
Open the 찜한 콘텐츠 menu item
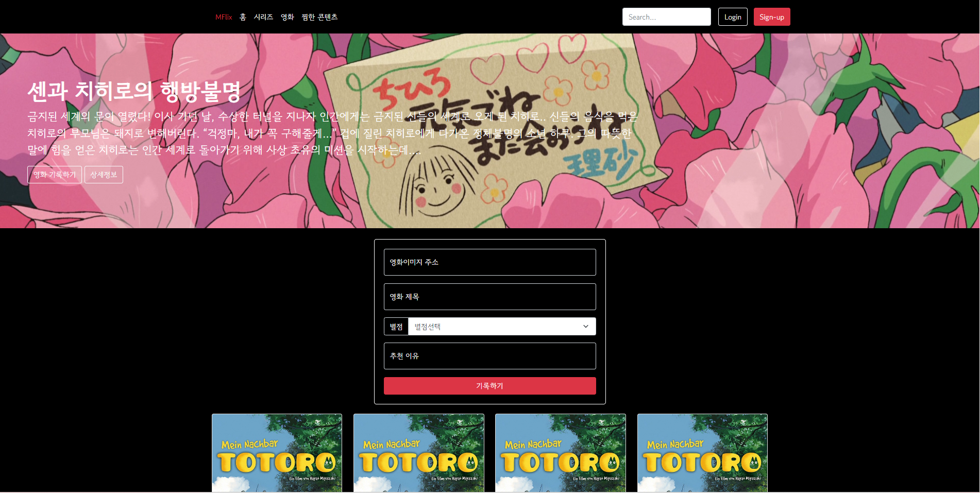319,17
